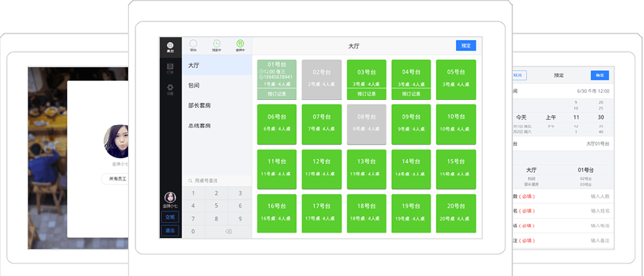Image resolution: width=644 pixels, height=276 pixels.
Task: Click the 退出 logout button
Action: 170,230
